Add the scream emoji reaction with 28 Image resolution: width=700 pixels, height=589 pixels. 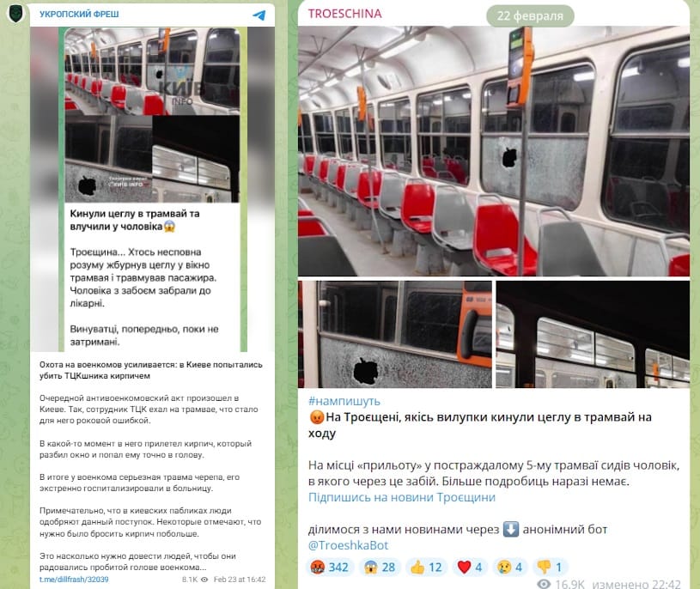coord(380,568)
